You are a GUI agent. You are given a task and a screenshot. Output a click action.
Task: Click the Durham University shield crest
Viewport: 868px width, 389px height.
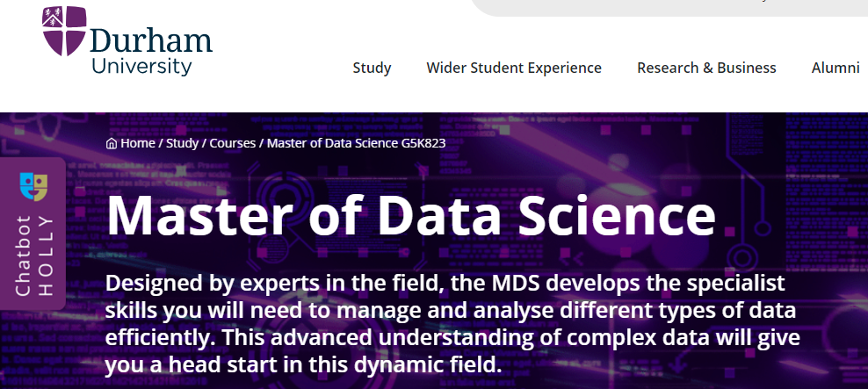pyautogui.click(x=64, y=31)
